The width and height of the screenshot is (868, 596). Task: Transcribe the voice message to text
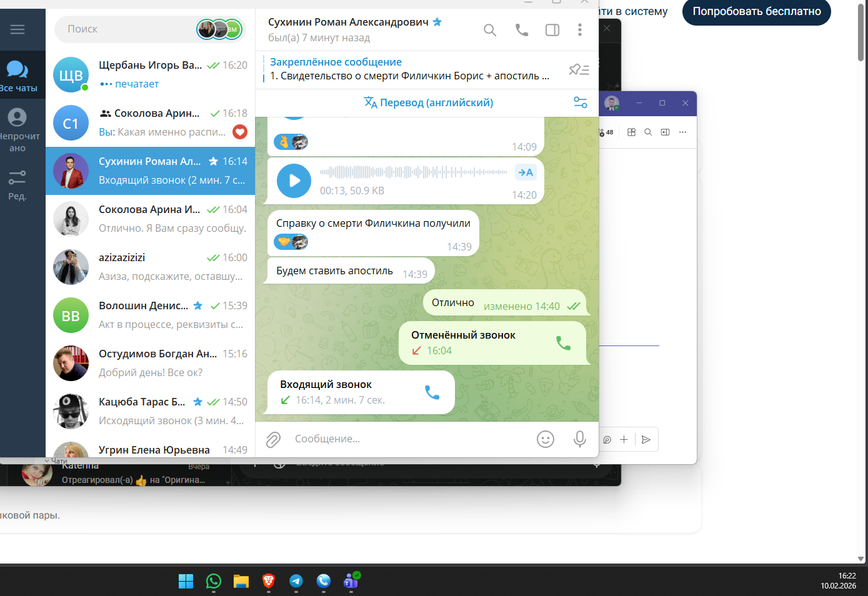[526, 172]
